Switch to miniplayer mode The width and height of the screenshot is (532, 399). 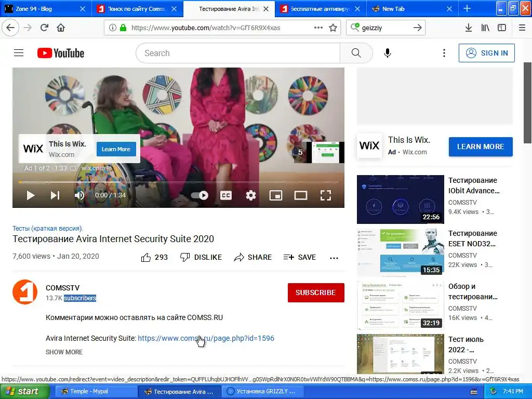point(276,195)
